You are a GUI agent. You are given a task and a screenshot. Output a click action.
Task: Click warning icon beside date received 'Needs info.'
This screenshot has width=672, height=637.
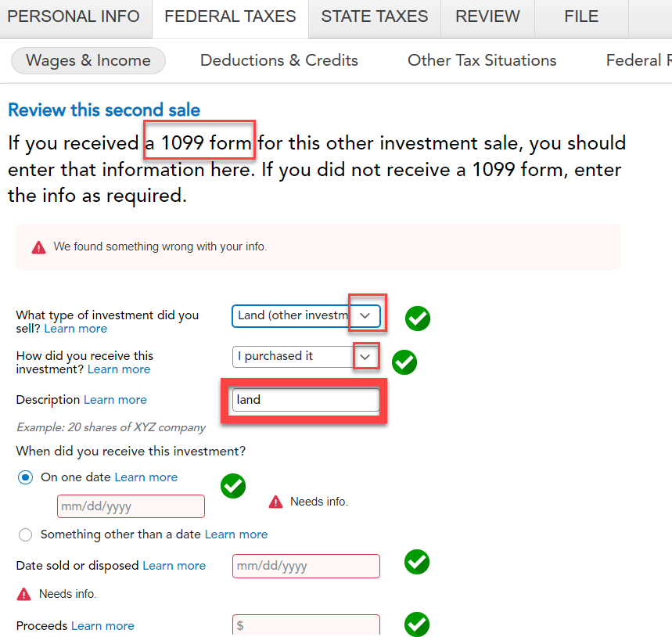(275, 502)
